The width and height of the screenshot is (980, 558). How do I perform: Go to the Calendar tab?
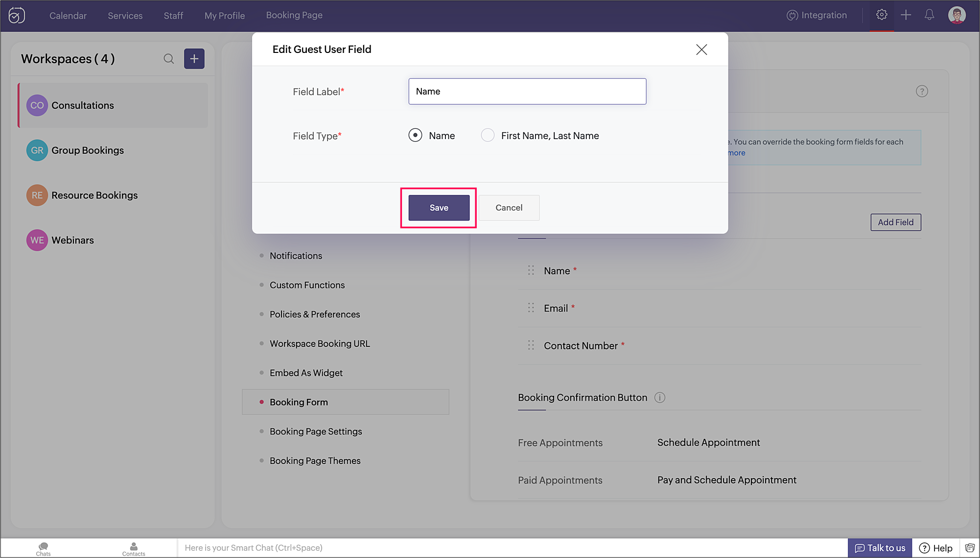tap(68, 16)
